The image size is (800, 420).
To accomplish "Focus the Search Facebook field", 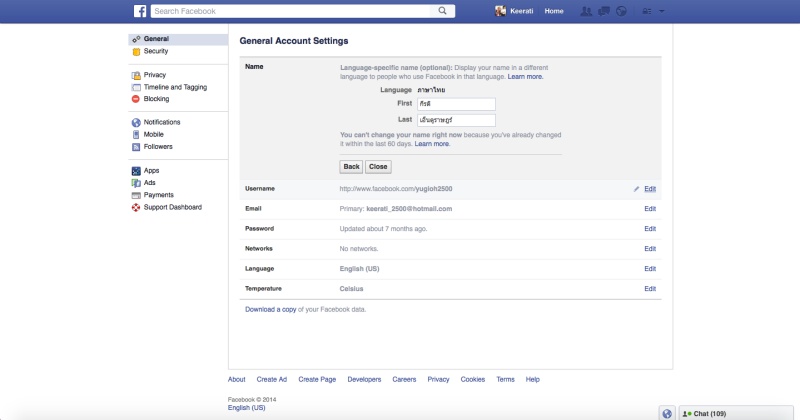I will [292, 11].
